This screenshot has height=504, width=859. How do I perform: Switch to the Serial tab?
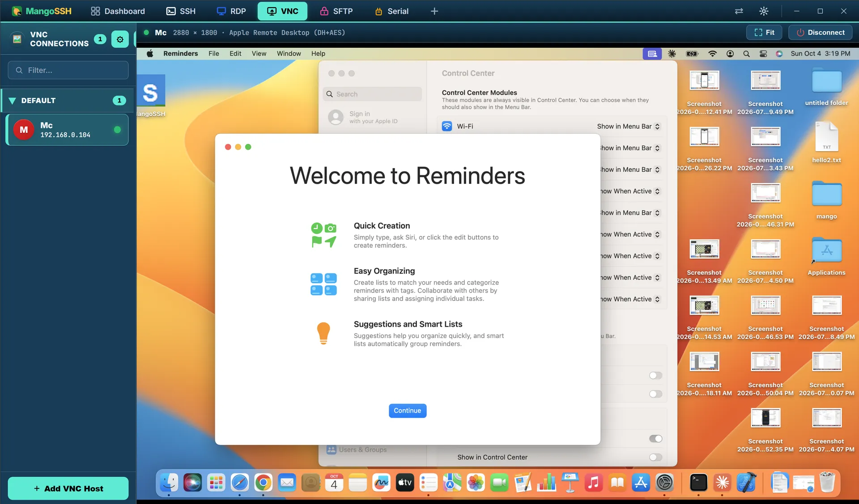pos(391,11)
